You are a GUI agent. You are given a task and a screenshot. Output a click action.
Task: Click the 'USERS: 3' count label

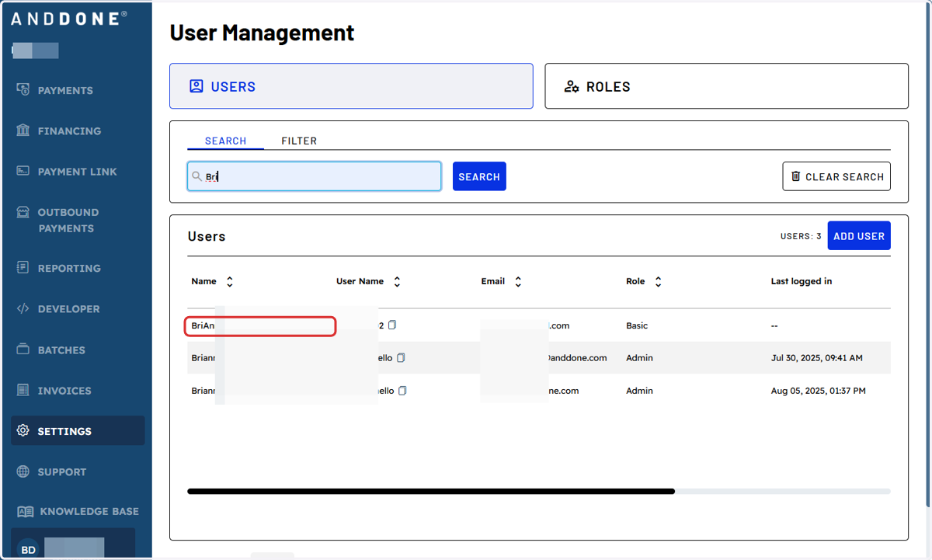pyautogui.click(x=801, y=236)
